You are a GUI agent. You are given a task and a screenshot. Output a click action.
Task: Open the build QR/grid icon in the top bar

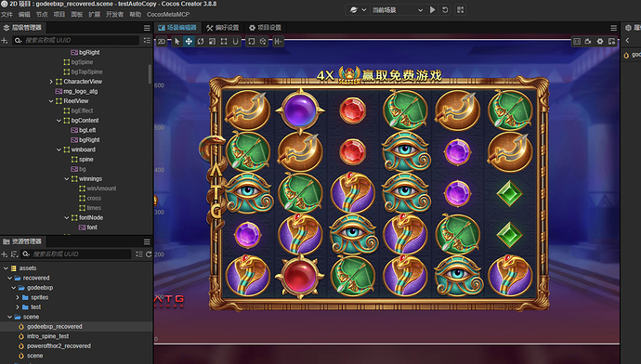pos(460,10)
